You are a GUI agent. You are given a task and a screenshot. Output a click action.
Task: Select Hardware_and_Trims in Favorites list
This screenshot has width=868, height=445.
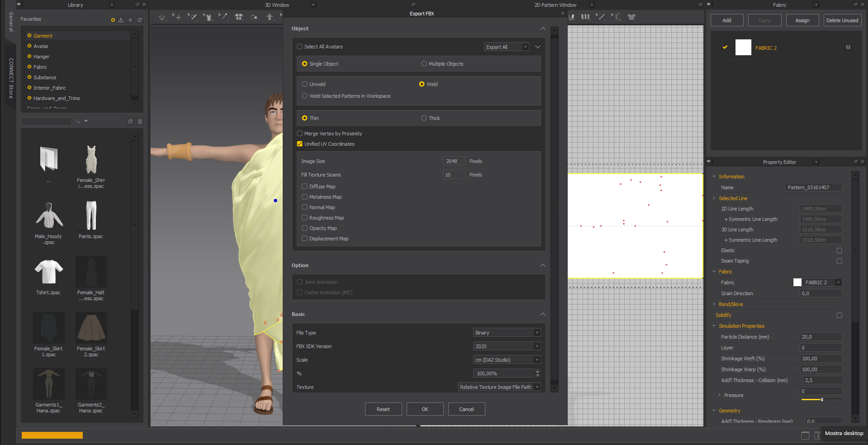pos(57,98)
